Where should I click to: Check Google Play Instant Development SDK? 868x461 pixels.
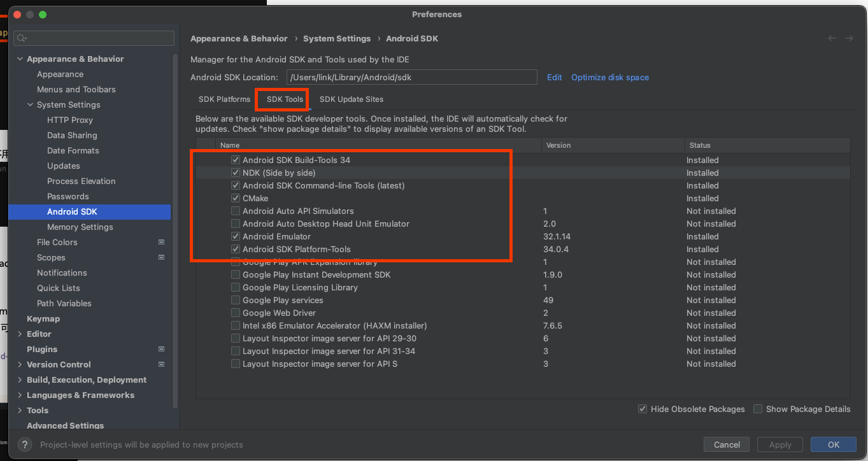coord(236,274)
